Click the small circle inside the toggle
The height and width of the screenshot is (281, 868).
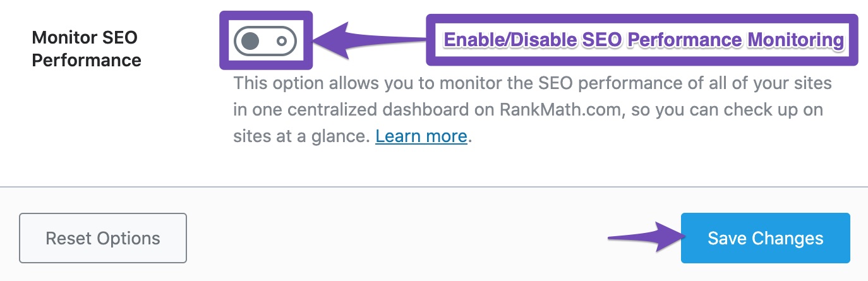click(x=282, y=41)
